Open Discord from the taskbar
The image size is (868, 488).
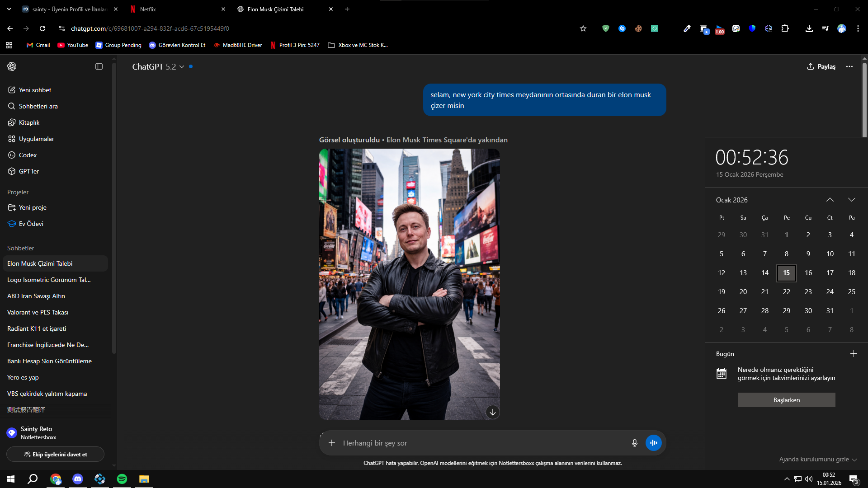pyautogui.click(x=78, y=479)
